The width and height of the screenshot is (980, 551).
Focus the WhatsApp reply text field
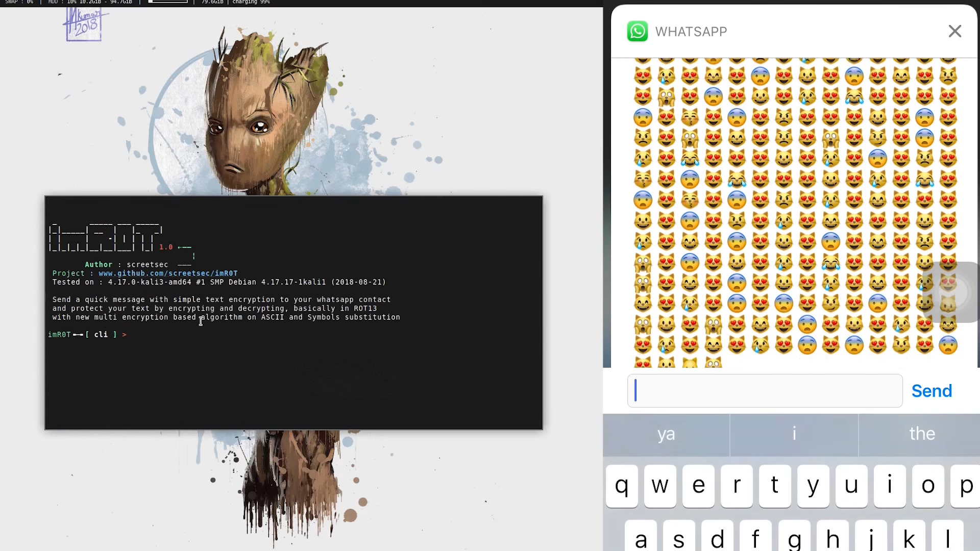[765, 391]
